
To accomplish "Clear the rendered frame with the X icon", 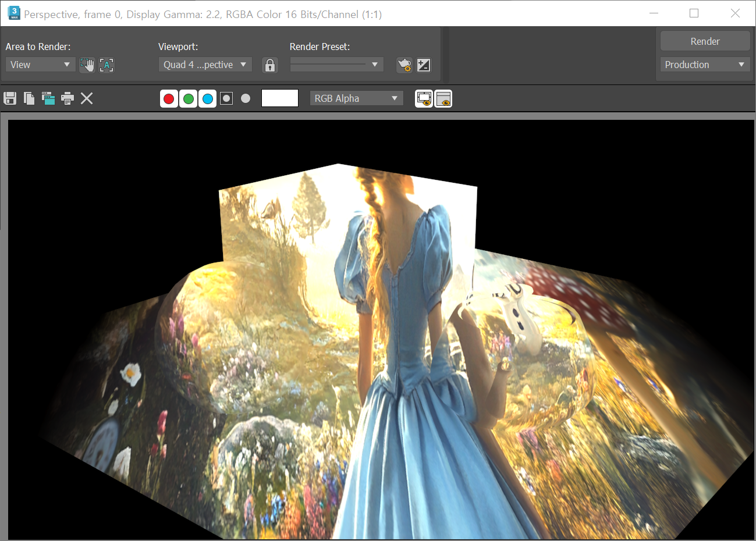I will (87, 98).
